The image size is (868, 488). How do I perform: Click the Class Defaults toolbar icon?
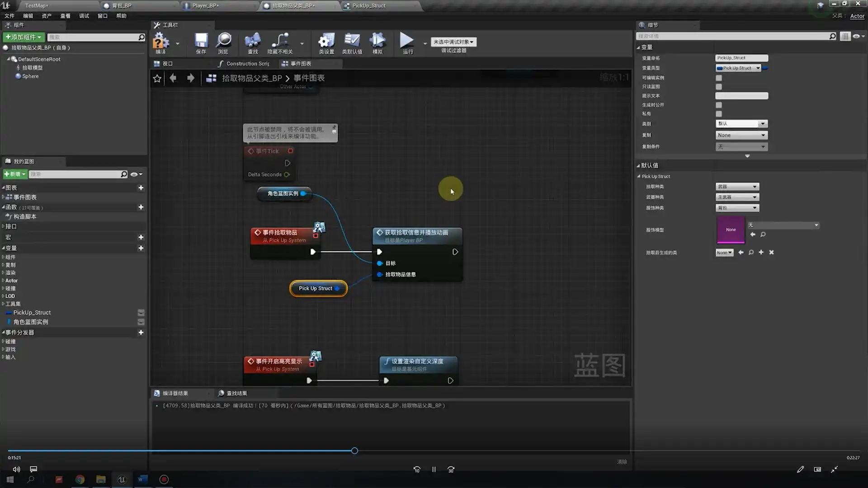352,41
